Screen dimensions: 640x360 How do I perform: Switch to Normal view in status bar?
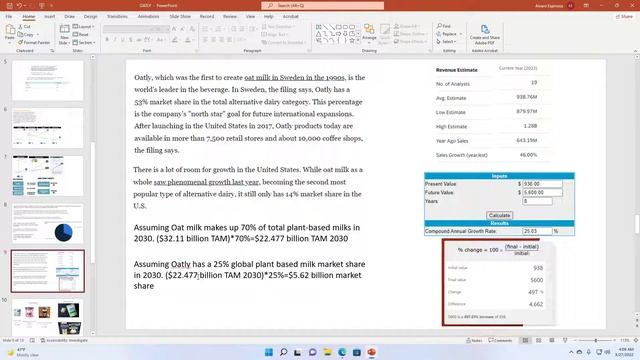[x=525, y=340]
